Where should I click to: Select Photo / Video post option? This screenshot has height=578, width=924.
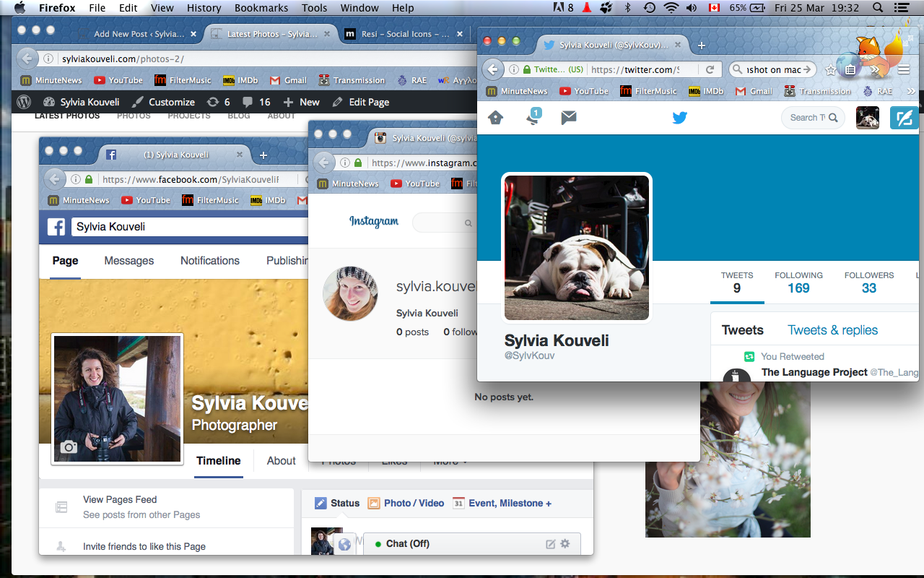pyautogui.click(x=406, y=503)
